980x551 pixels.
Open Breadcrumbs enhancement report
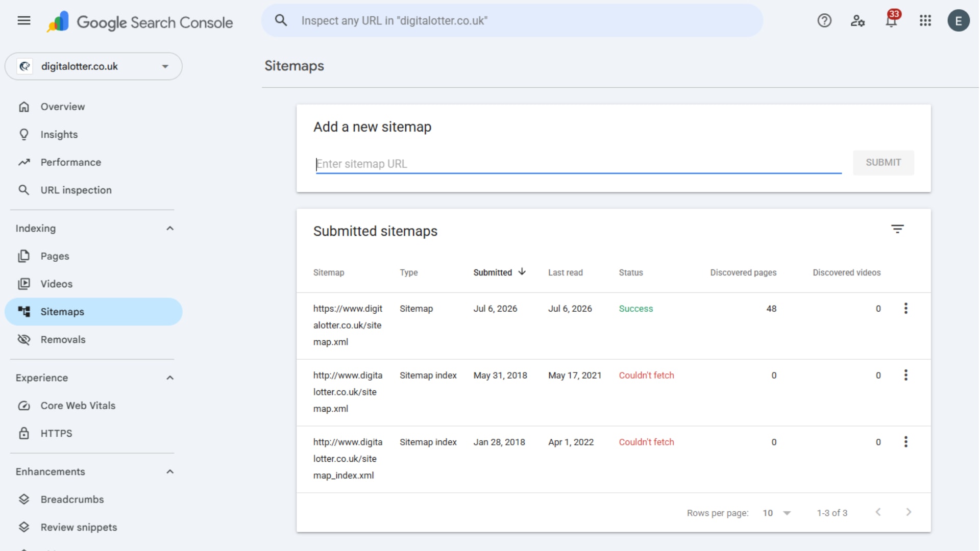pos(93,499)
